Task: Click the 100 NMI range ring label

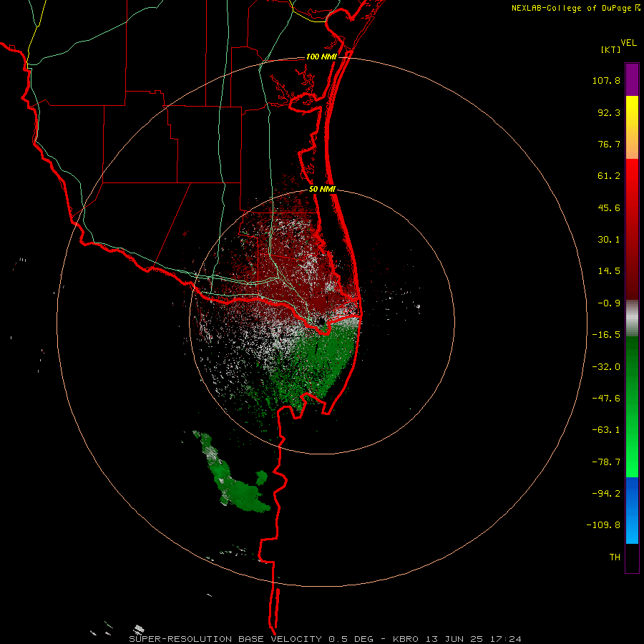Action: tap(321, 57)
